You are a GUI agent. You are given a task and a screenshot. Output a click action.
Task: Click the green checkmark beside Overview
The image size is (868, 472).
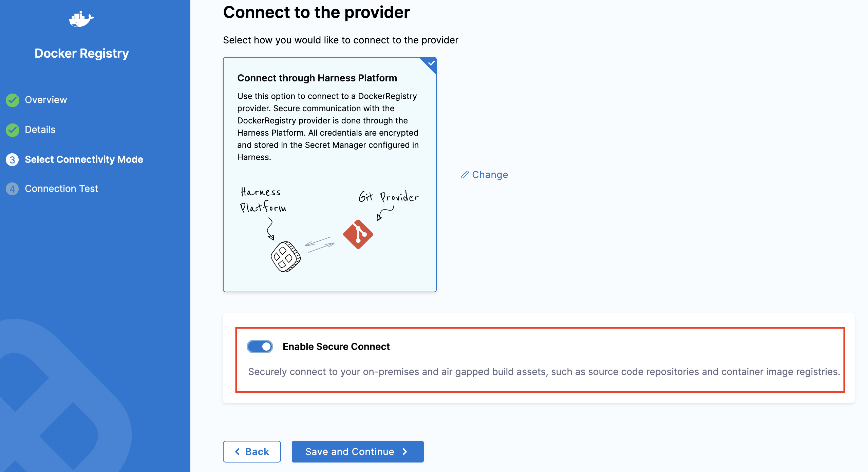13,100
